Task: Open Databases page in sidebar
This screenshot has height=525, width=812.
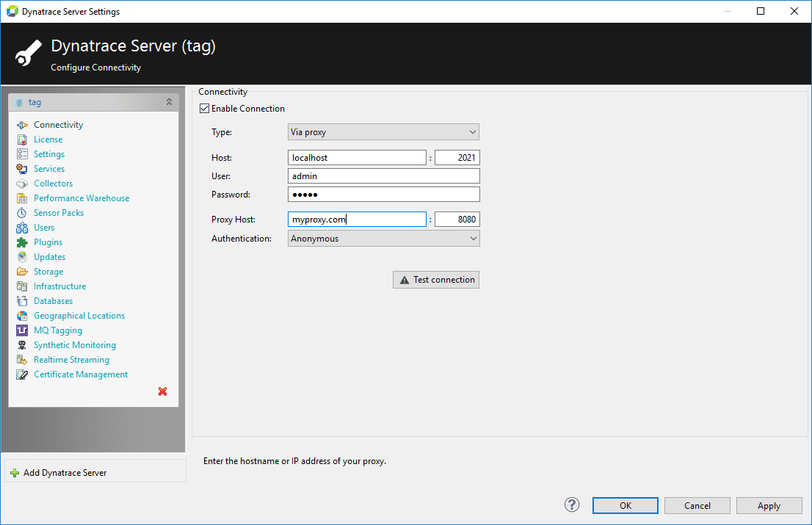Action: (x=54, y=301)
